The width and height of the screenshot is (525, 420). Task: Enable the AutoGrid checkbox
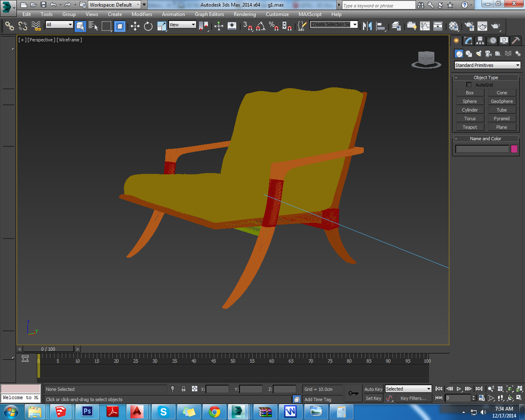[469, 85]
